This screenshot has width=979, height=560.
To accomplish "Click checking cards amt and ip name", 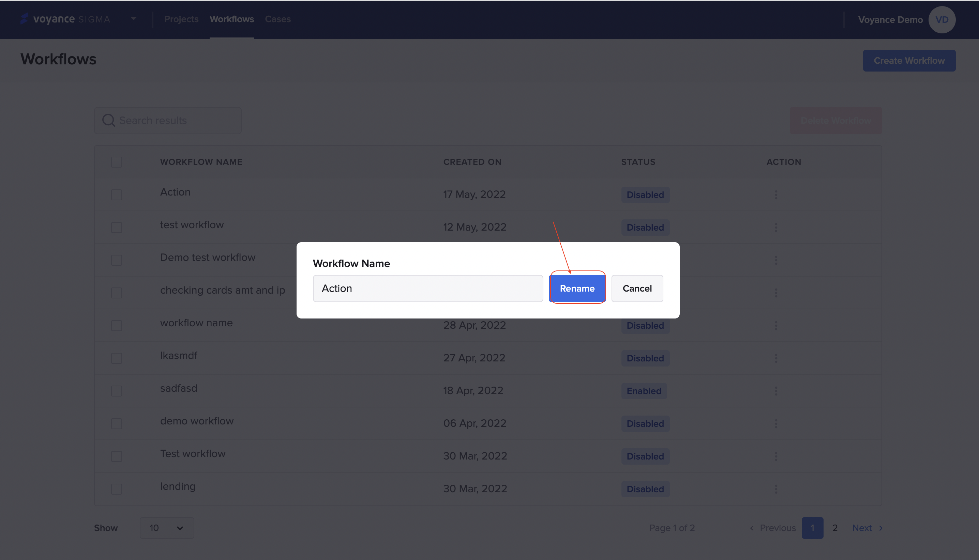I will pos(223,290).
